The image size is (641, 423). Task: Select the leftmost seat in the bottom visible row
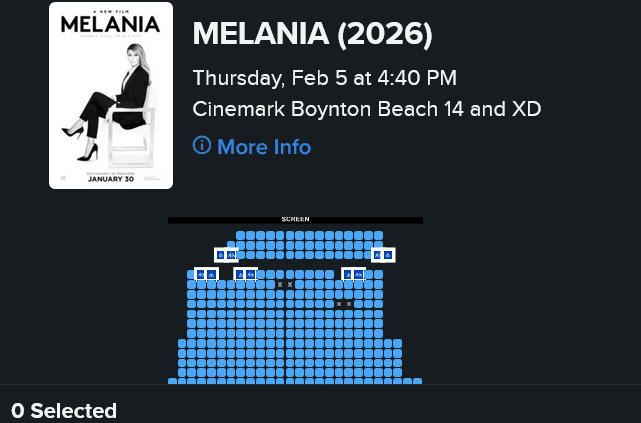[x=173, y=381]
